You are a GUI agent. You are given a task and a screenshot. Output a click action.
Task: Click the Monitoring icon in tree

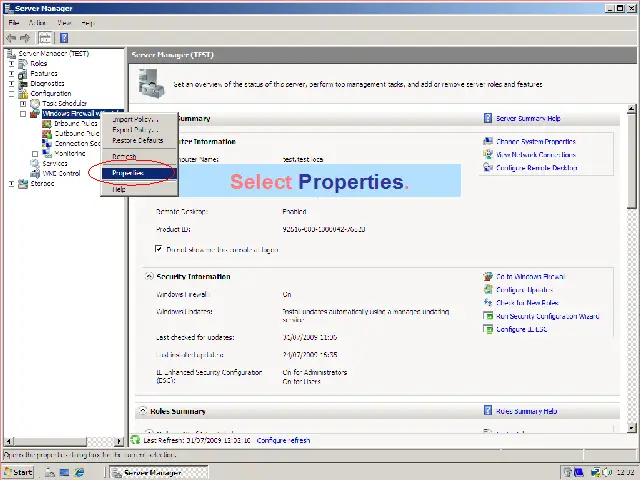pyautogui.click(x=47, y=153)
